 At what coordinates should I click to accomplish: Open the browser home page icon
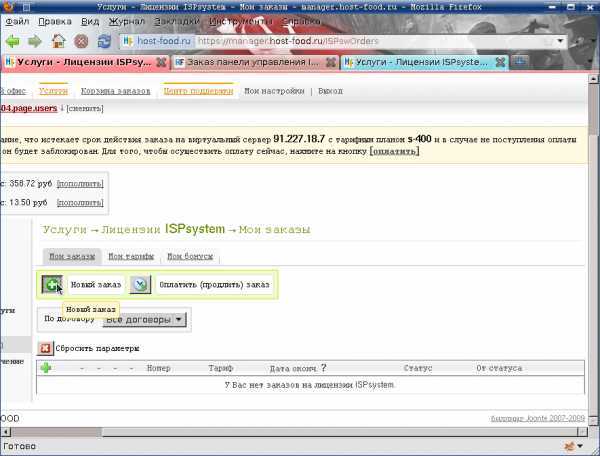pyautogui.click(x=59, y=41)
